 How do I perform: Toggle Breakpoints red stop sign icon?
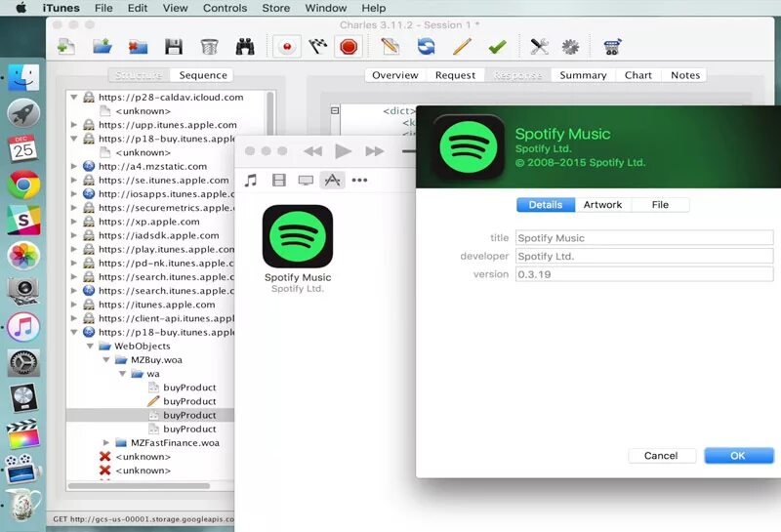coord(349,47)
